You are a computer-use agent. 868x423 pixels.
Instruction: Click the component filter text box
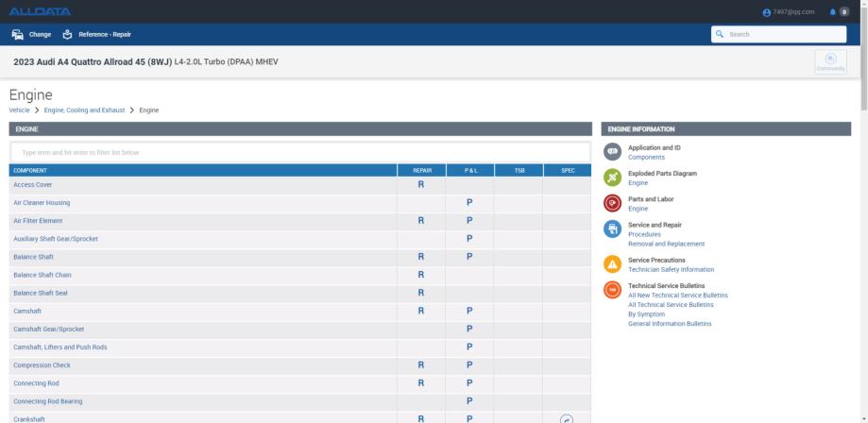pos(300,152)
